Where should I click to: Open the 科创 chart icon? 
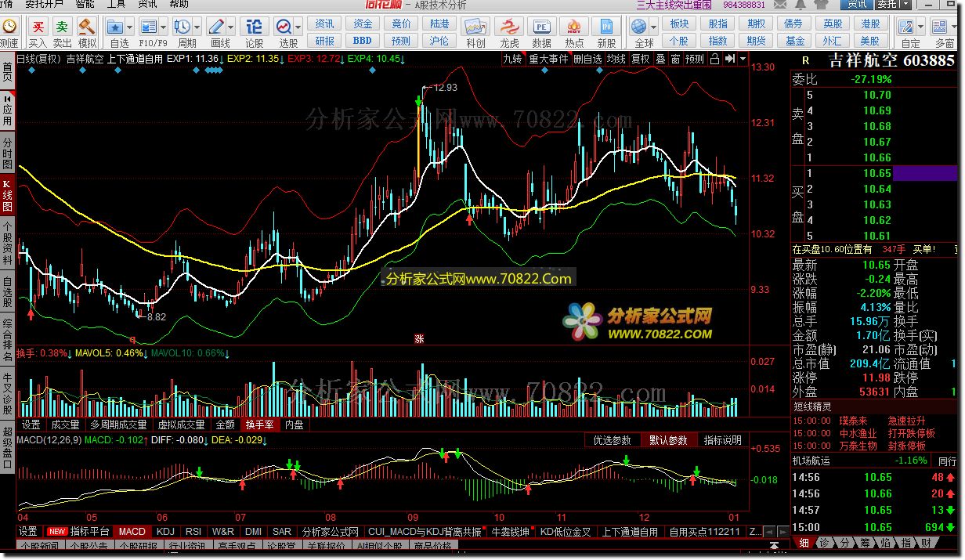point(475,27)
